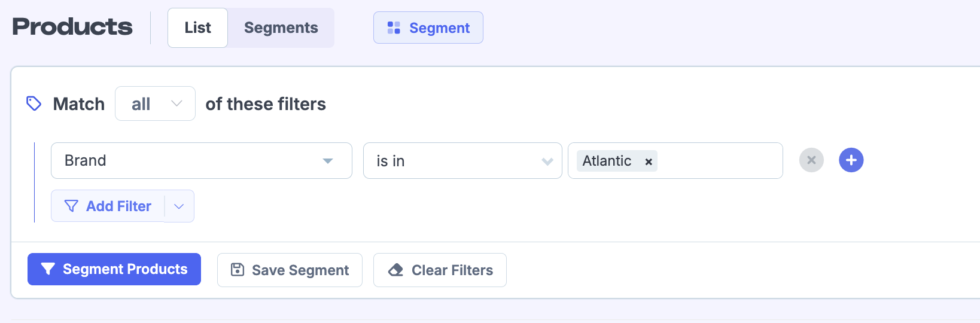Add another filter row with plus icon

(851, 160)
